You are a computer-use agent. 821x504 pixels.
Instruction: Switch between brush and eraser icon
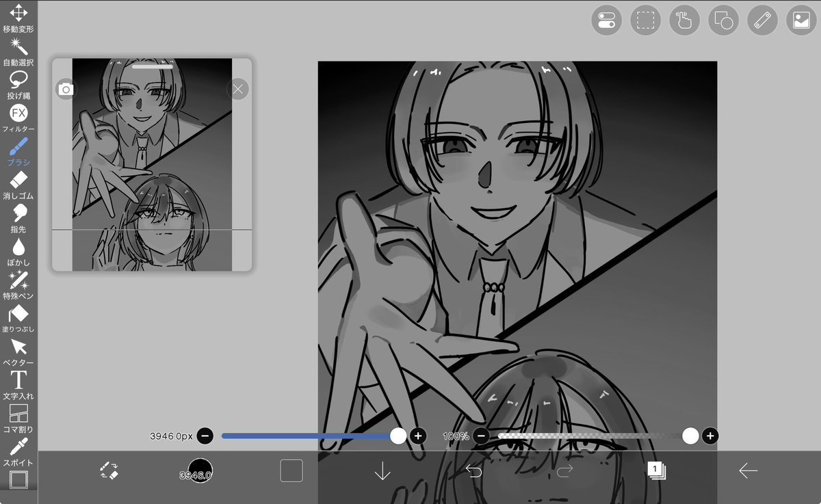pyautogui.click(x=109, y=470)
